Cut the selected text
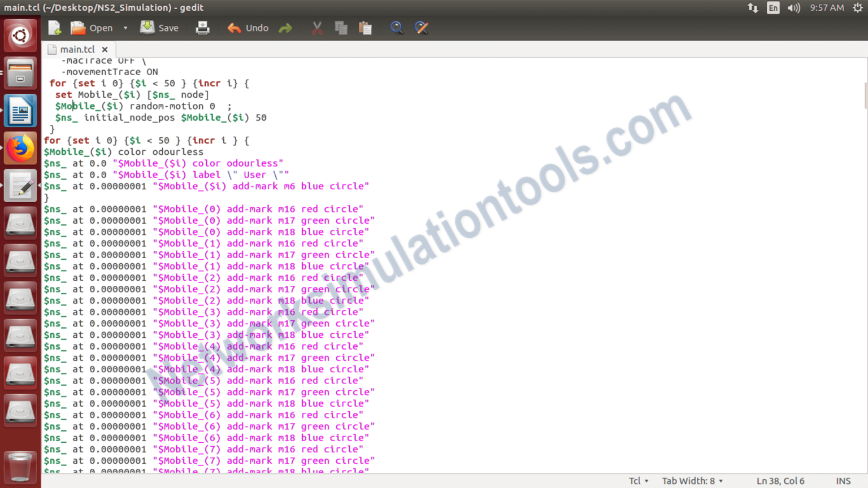This screenshot has width=868, height=488. (316, 27)
